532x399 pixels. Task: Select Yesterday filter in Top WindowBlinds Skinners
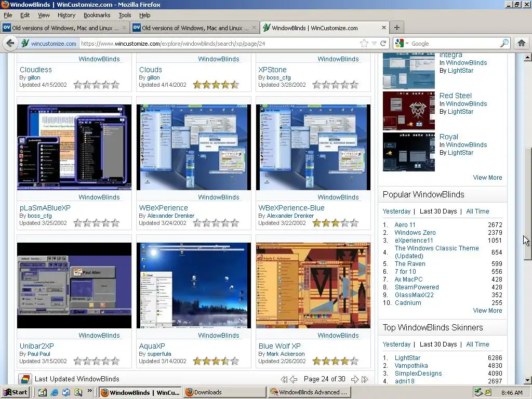(396, 344)
